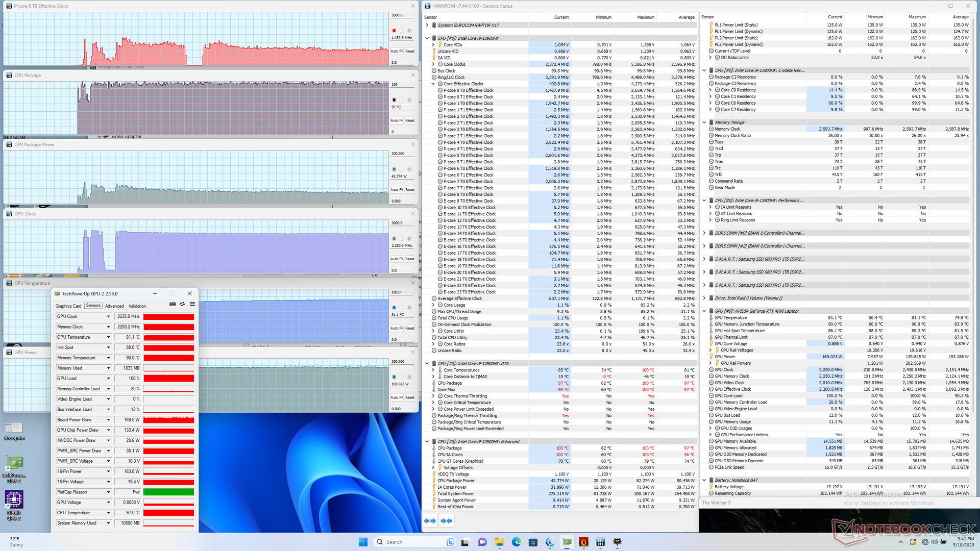This screenshot has height=551, width=980.
Task: Click The Witcher 3 wolf taskbar icon
Action: click(x=618, y=542)
